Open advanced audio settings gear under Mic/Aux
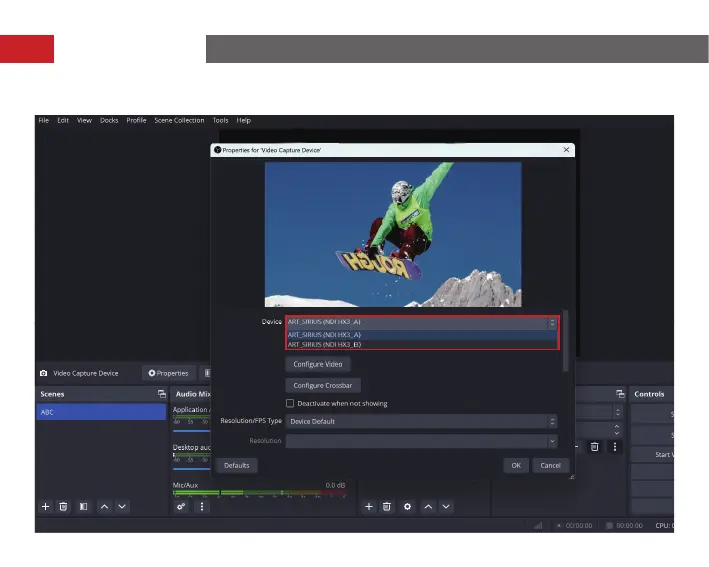This screenshot has width=709, height=567. (181, 507)
